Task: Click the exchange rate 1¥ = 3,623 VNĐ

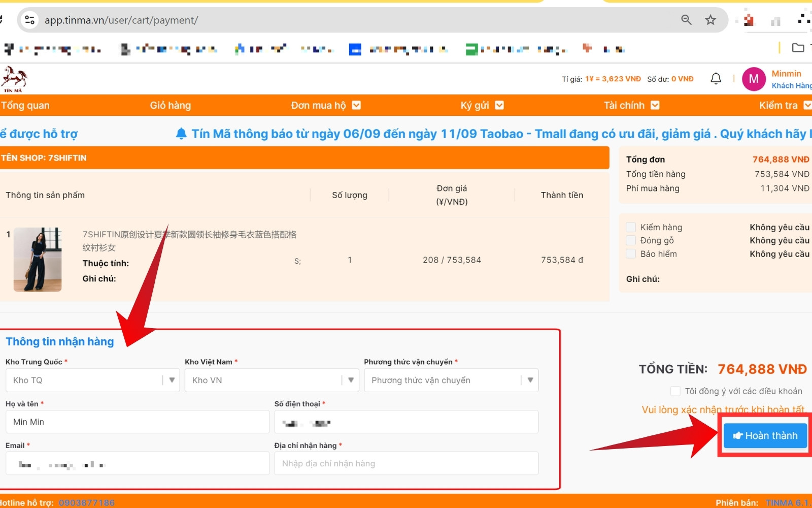Action: [613, 79]
